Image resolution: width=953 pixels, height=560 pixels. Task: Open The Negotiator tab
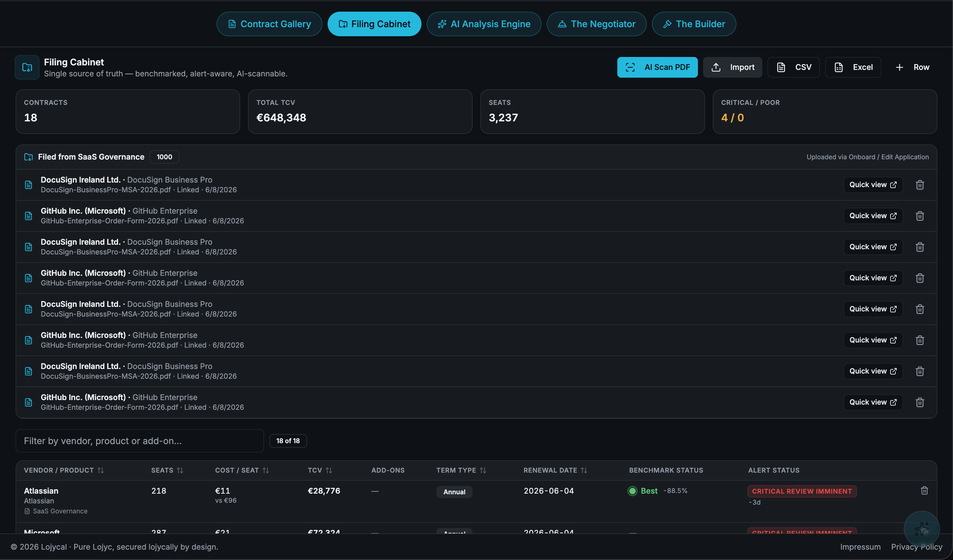coord(597,24)
